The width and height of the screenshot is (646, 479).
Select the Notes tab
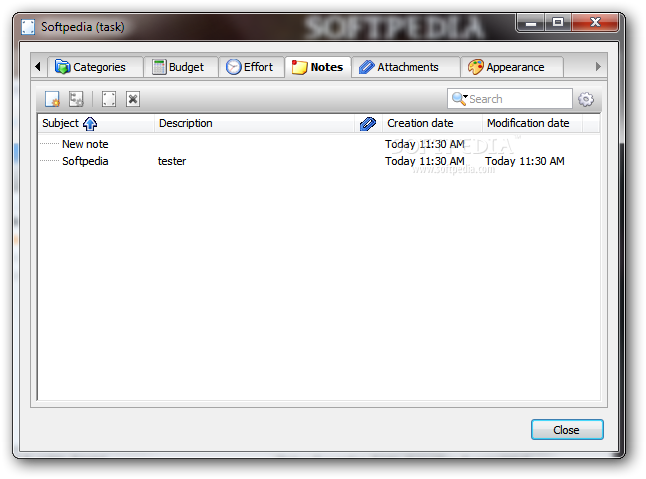(318, 67)
